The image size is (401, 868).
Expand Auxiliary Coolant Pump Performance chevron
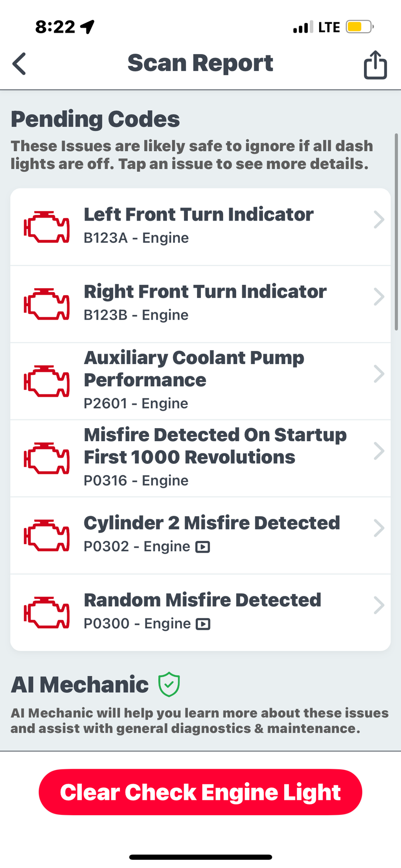(379, 374)
